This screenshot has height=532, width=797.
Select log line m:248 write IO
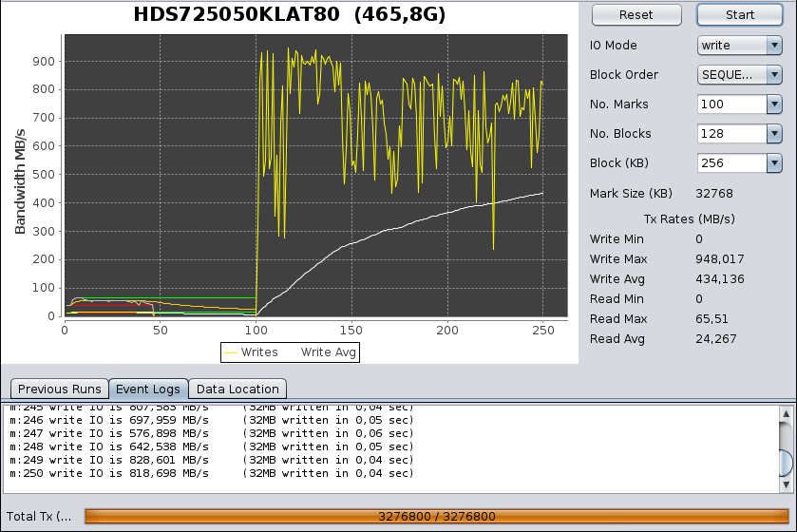click(212, 446)
